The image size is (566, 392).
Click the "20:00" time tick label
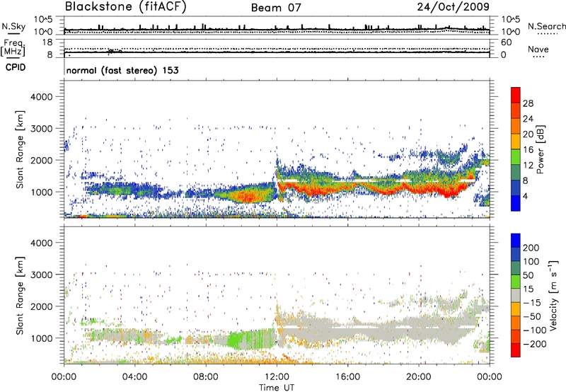click(418, 377)
